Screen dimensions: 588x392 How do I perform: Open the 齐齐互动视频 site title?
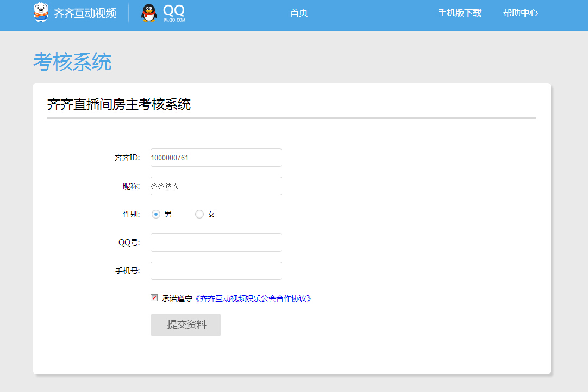click(x=85, y=13)
